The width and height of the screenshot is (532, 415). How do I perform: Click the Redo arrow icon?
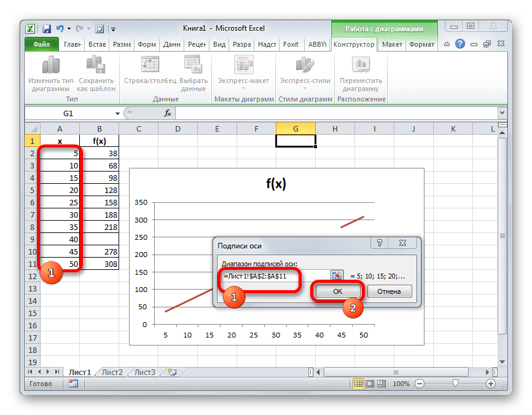point(79,29)
